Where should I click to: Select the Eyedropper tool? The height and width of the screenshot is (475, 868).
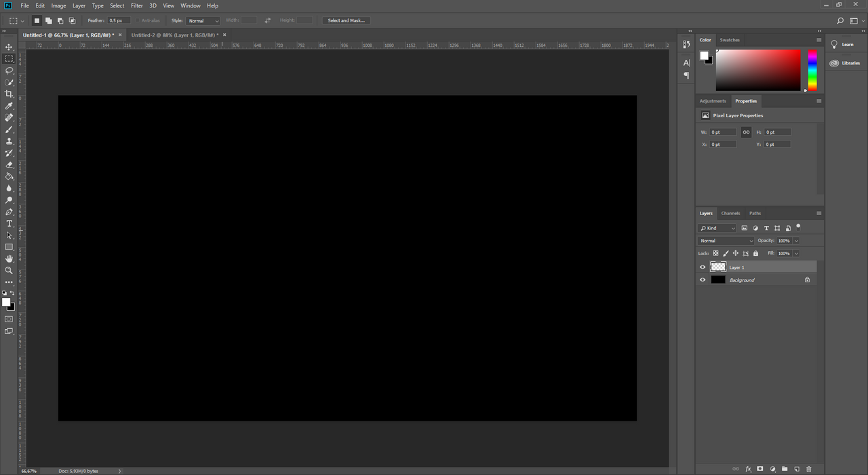(x=9, y=106)
